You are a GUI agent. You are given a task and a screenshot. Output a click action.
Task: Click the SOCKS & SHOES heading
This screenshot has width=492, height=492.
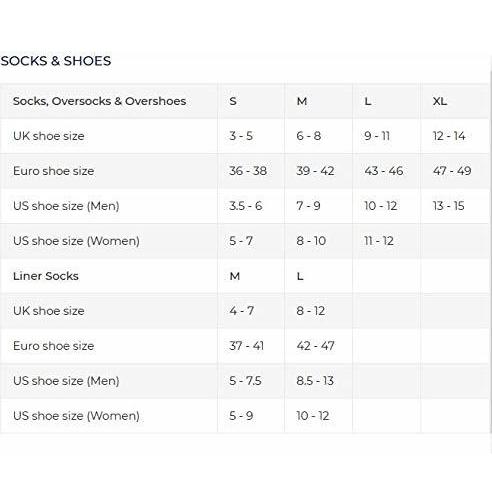[x=56, y=61]
